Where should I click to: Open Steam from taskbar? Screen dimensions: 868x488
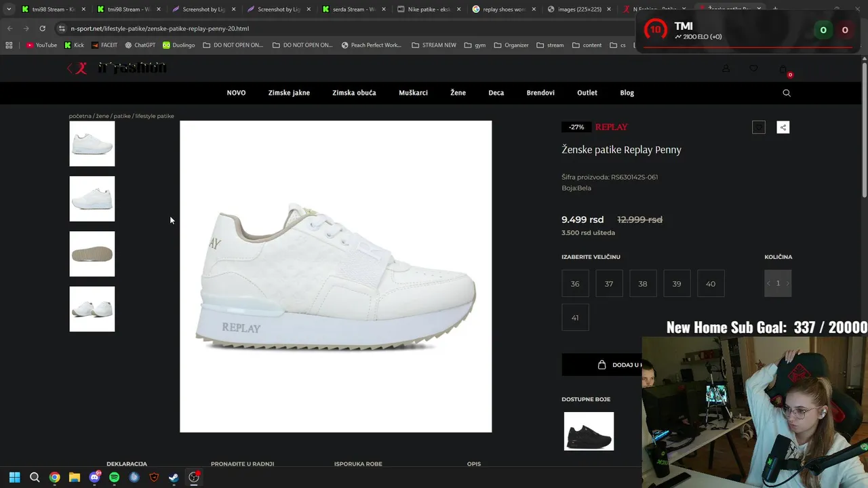(174, 477)
